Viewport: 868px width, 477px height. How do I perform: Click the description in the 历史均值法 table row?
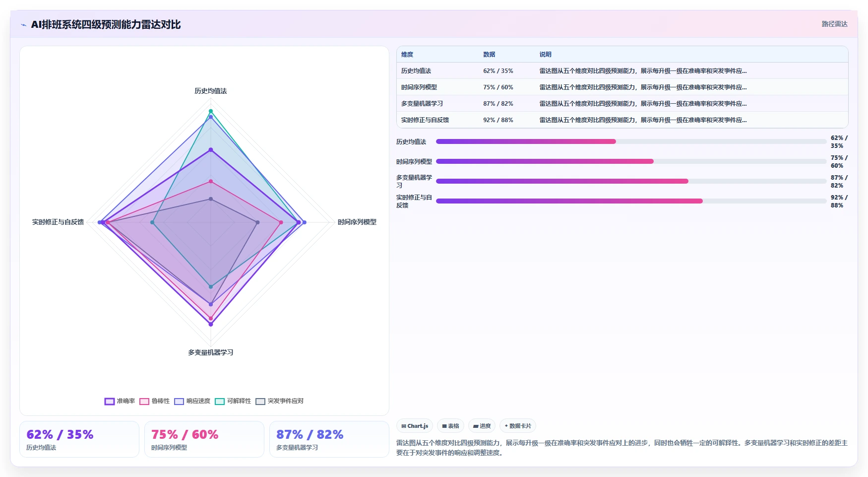tap(643, 71)
